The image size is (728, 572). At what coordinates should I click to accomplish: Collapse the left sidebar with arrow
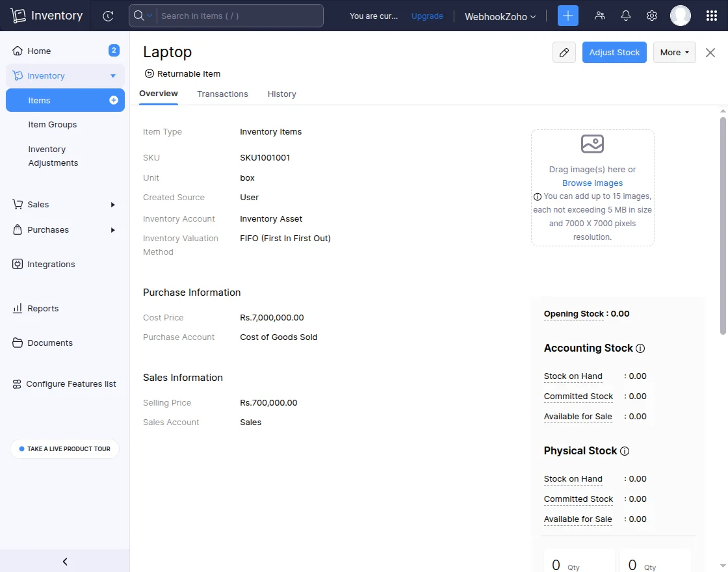[65, 561]
